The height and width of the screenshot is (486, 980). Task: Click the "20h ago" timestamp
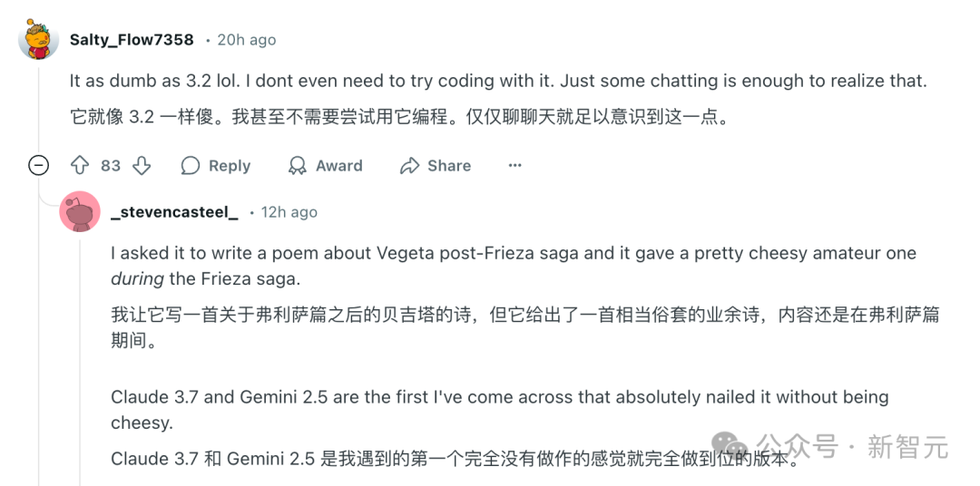point(246,40)
